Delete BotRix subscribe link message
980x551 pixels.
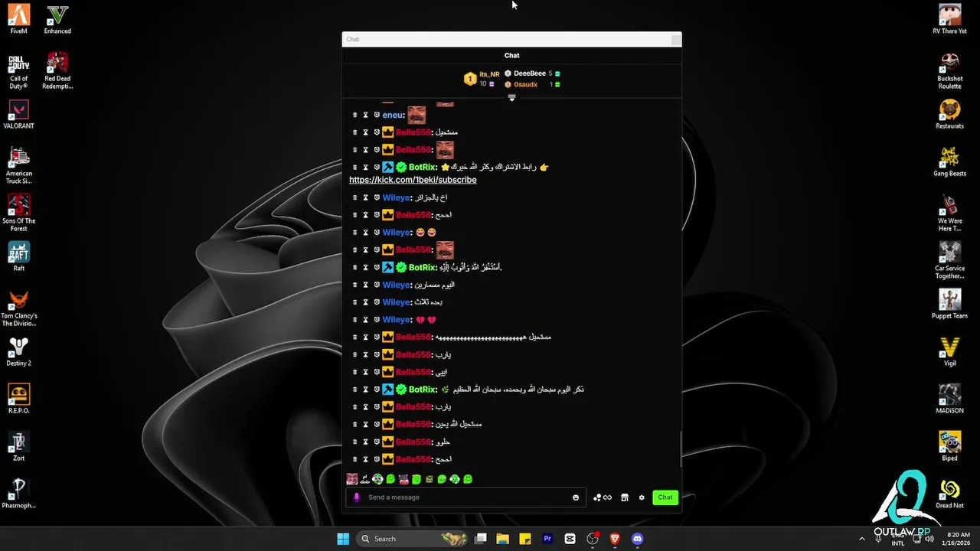354,167
